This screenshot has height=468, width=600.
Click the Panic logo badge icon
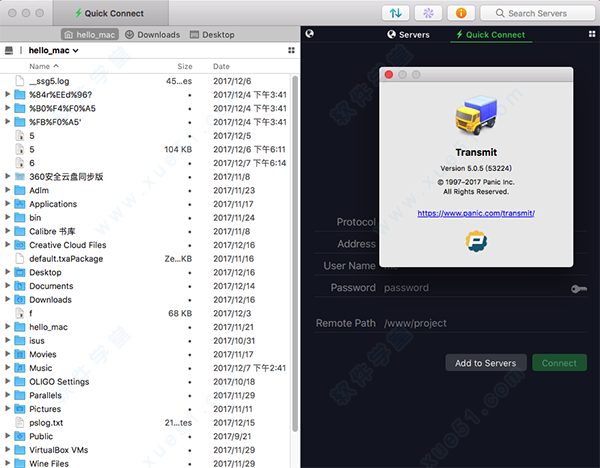[476, 241]
